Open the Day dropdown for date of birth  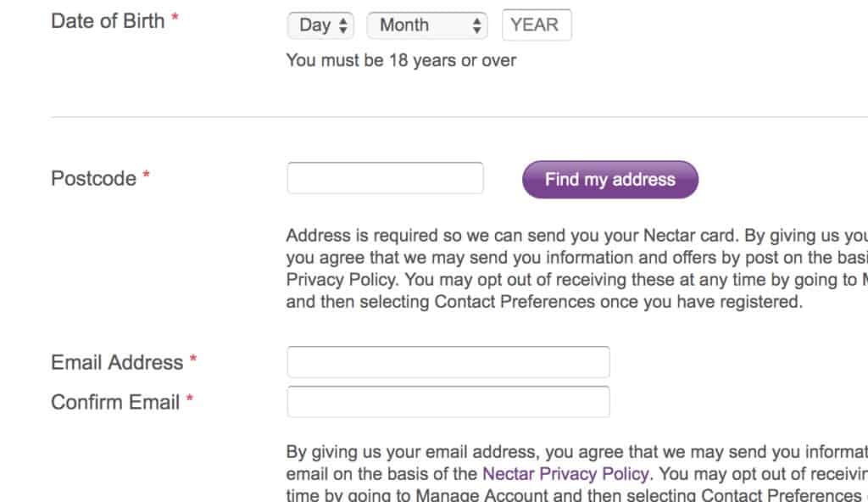[x=314, y=25]
